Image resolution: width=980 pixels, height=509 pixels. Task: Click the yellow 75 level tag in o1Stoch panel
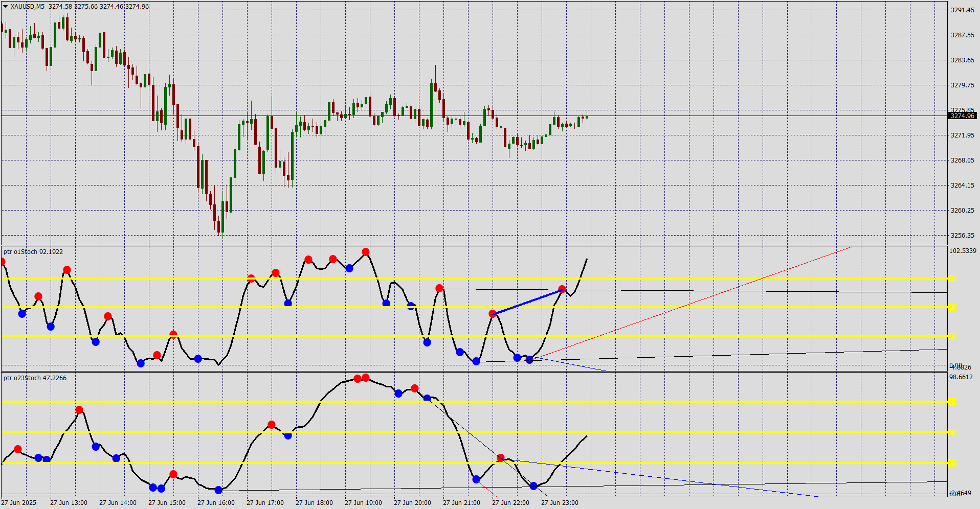click(x=952, y=279)
